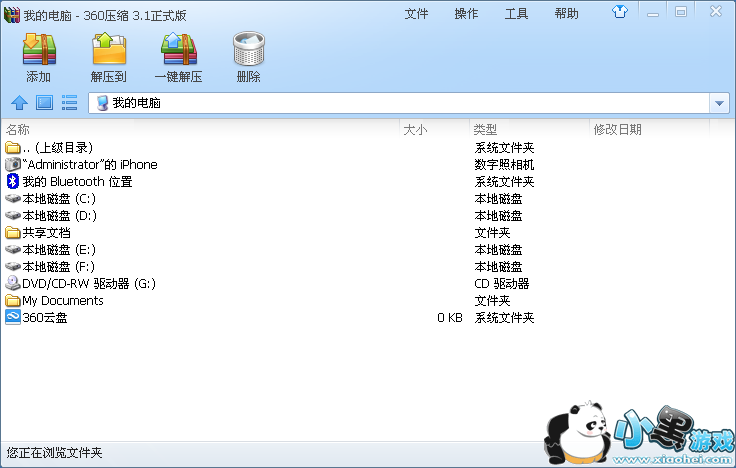The image size is (736, 468).
Task: Click the '0 KB' size cell
Action: click(450, 318)
